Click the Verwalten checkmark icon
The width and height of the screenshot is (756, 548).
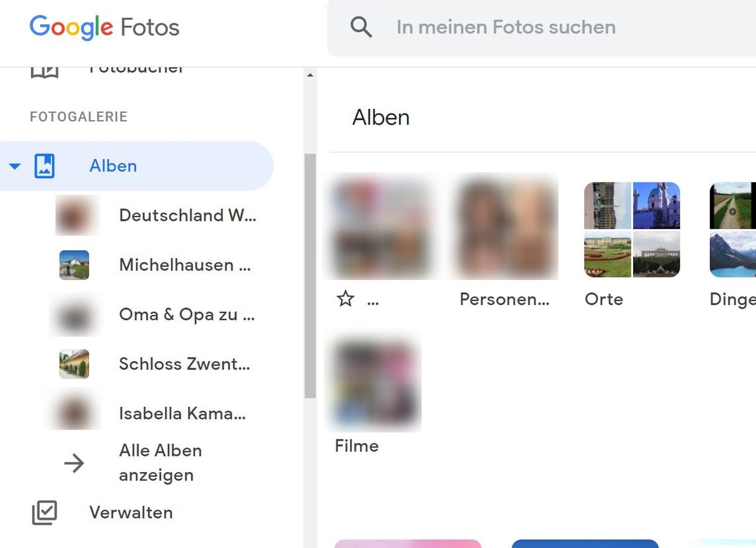coord(44,513)
